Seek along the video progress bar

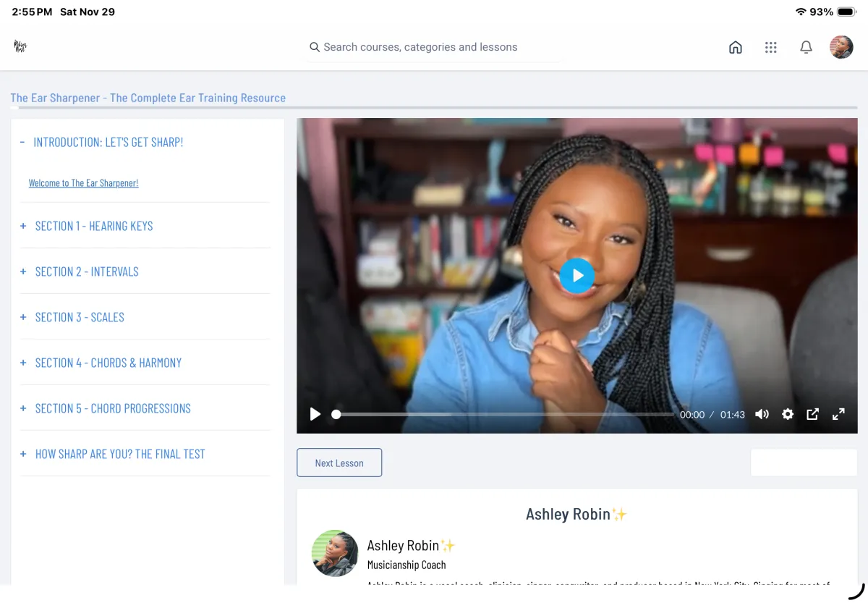click(x=503, y=415)
